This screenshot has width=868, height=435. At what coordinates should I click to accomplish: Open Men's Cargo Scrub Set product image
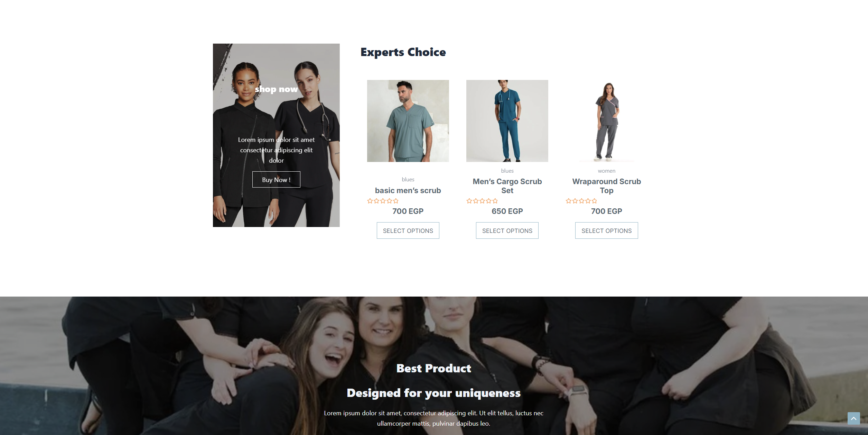coord(507,121)
